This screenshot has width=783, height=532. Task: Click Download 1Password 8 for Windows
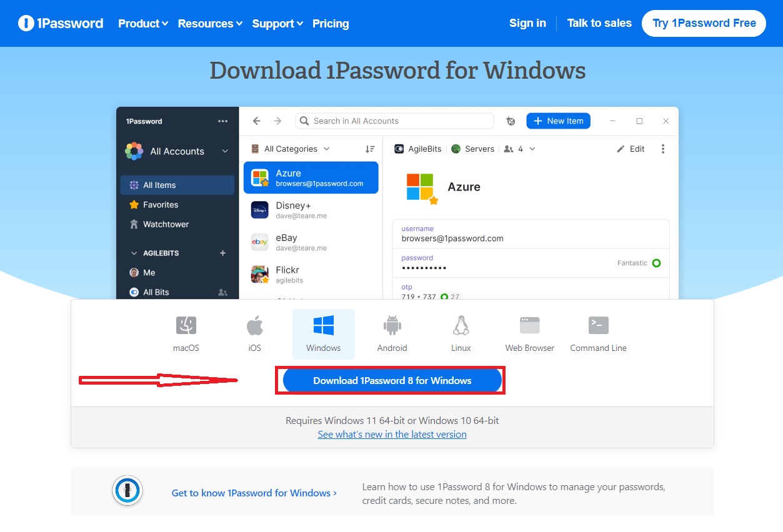tap(392, 380)
